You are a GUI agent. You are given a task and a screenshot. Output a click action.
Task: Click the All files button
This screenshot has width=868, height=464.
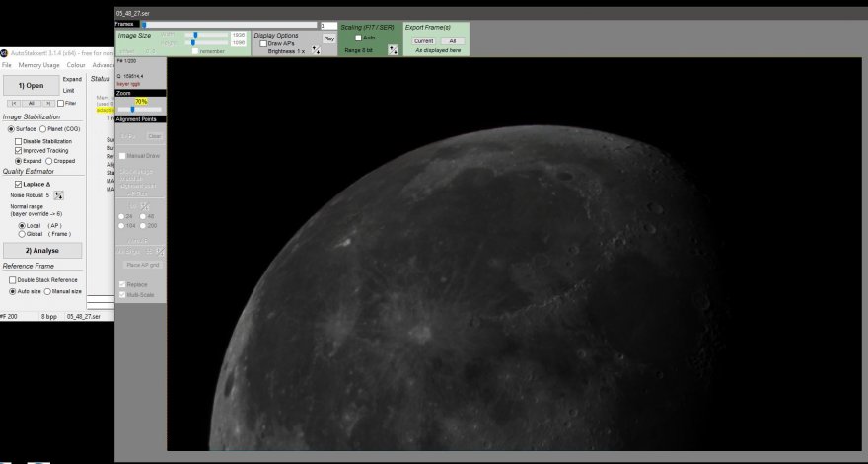[x=31, y=103]
